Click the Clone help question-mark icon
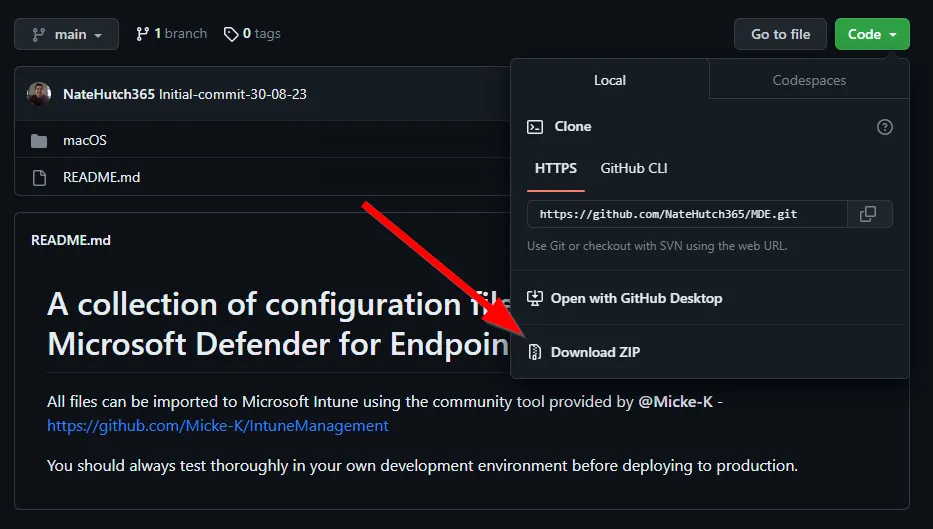The image size is (933, 529). [x=884, y=127]
